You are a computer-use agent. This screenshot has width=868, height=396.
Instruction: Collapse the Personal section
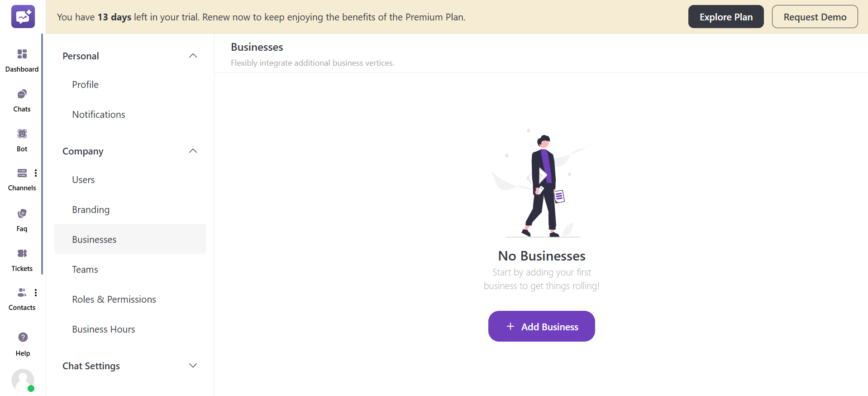(193, 55)
